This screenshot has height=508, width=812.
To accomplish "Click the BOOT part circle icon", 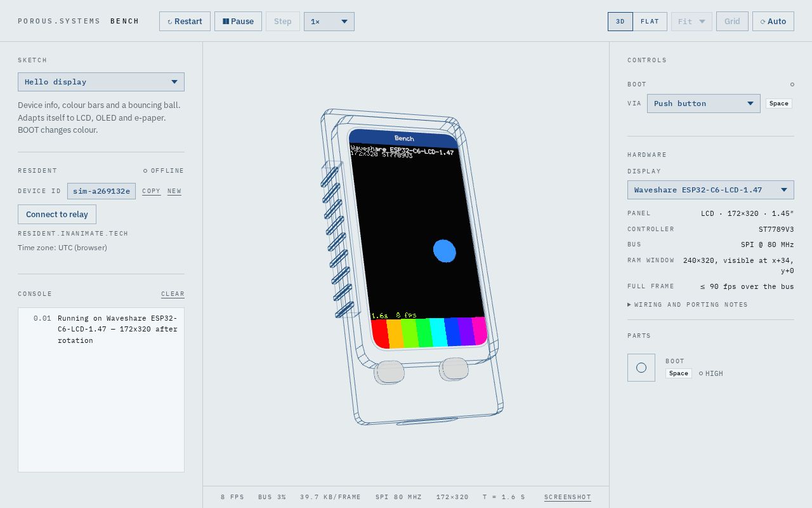I will pos(641,368).
